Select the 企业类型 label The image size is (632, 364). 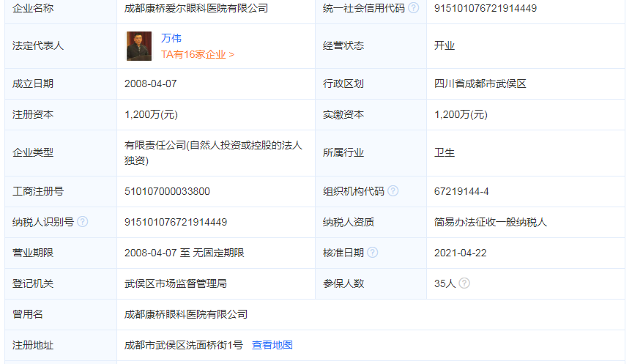[x=33, y=153]
